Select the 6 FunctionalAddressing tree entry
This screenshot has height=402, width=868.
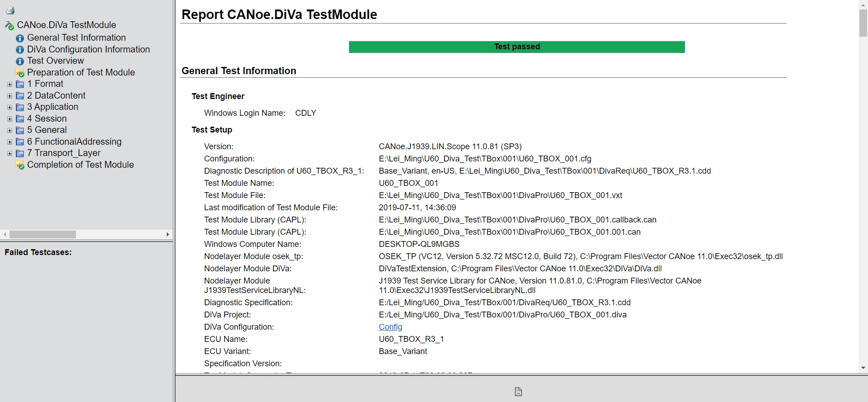(x=74, y=142)
